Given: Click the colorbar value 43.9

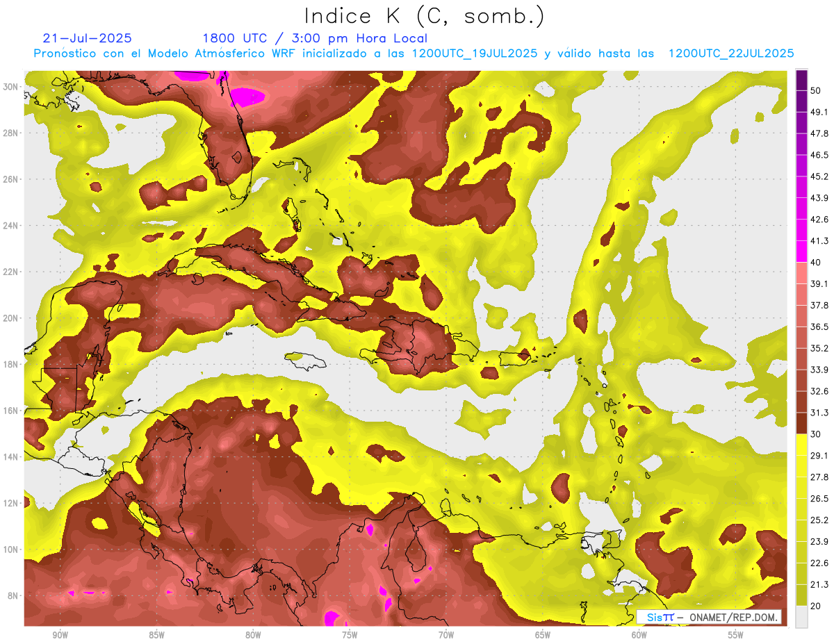Looking at the screenshot, I should [x=819, y=198].
